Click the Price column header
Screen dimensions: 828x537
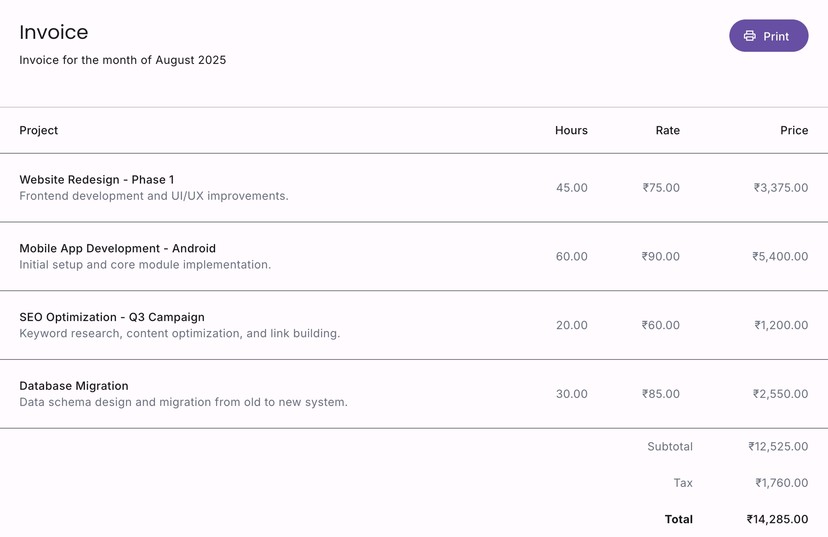click(x=794, y=130)
